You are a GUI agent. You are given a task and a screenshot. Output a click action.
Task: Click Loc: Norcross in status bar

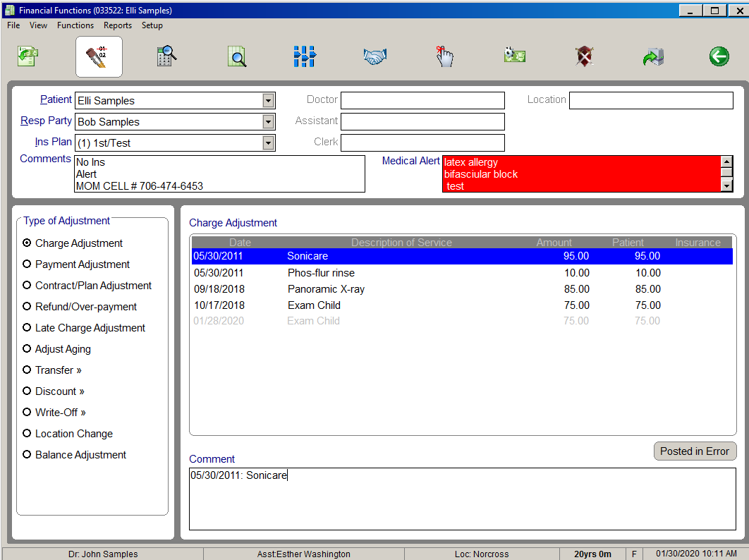click(482, 554)
